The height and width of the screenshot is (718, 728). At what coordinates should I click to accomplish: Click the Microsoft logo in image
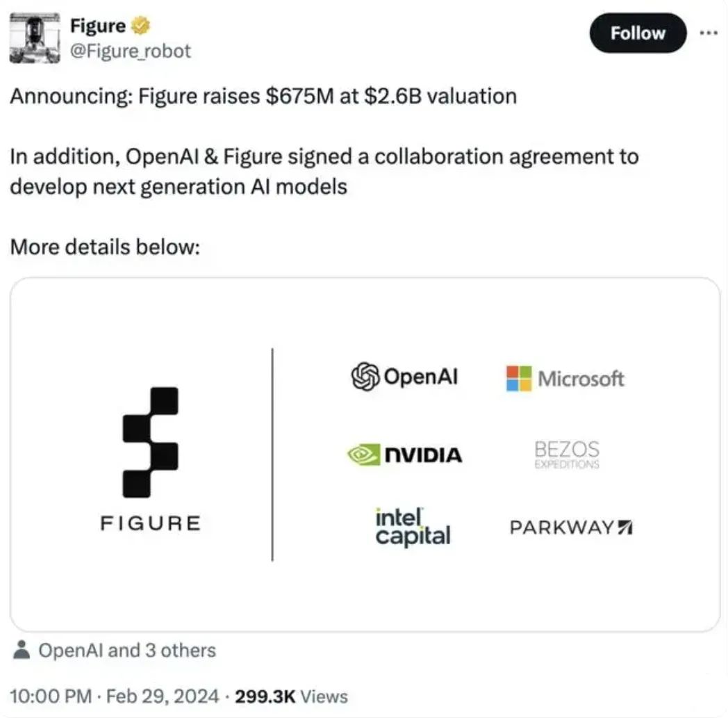click(x=565, y=379)
